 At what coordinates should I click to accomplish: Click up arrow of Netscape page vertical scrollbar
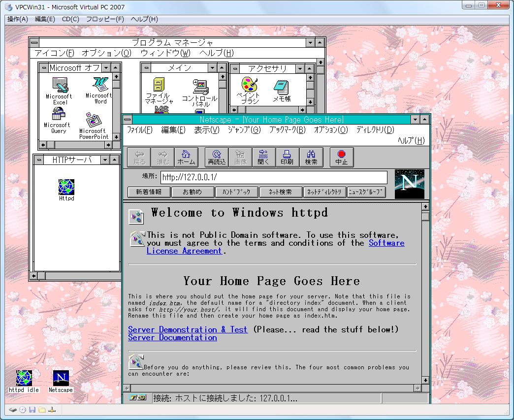pyautogui.click(x=425, y=207)
